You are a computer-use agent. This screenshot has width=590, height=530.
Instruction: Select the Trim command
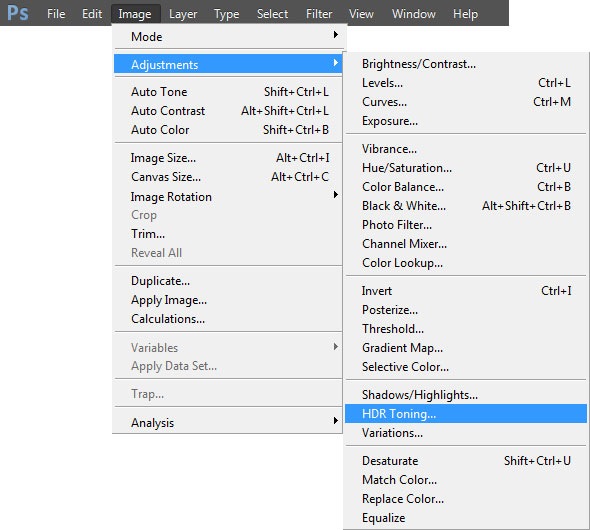228,234
